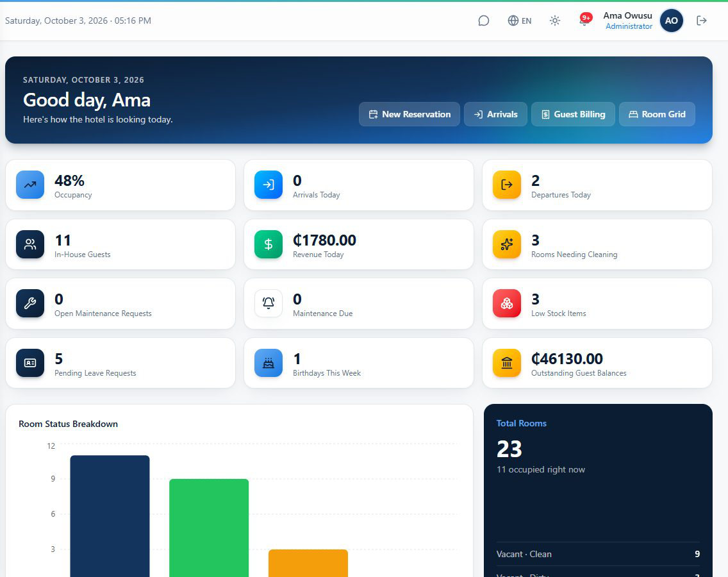Select the Birthdays This Week label

point(327,373)
